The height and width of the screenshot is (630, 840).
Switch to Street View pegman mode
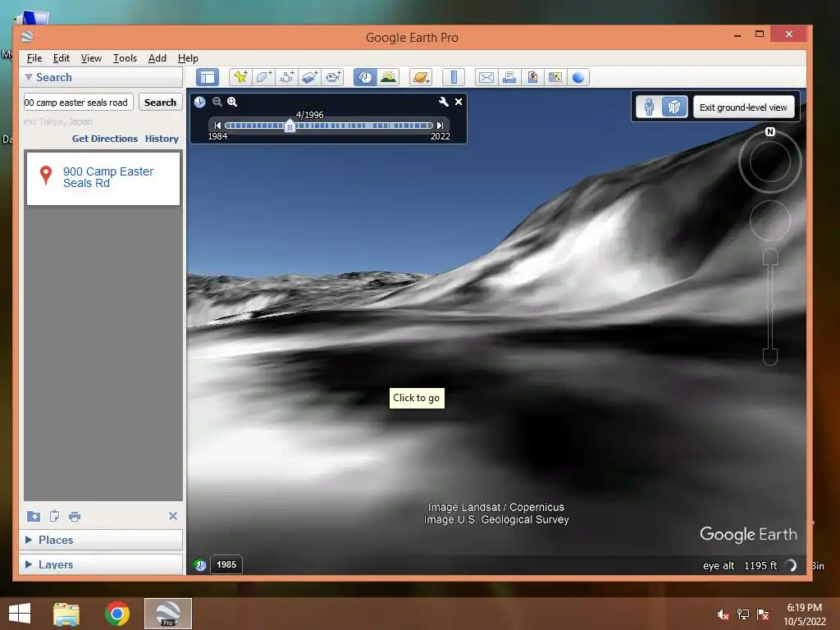coord(649,107)
